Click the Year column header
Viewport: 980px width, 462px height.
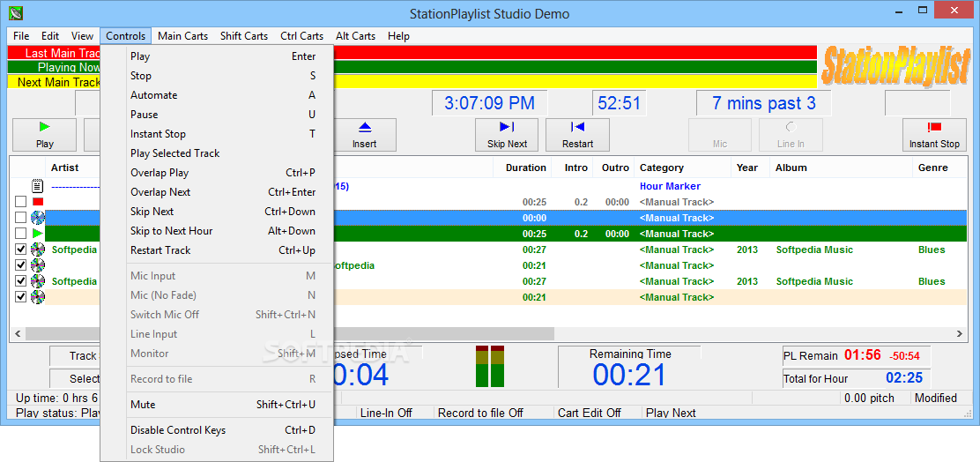click(751, 168)
